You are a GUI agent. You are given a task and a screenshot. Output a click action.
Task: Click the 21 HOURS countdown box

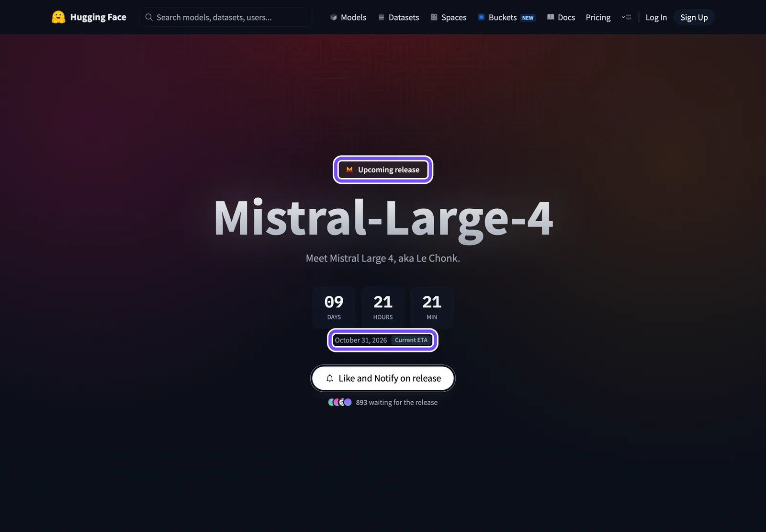click(383, 307)
